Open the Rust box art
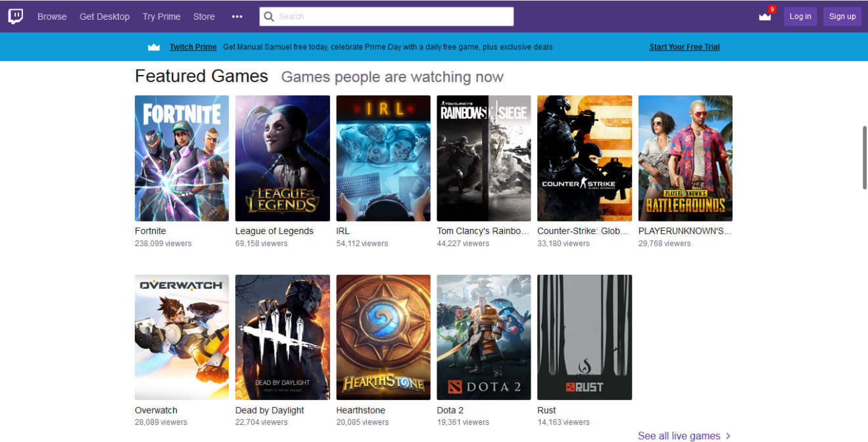 point(585,337)
